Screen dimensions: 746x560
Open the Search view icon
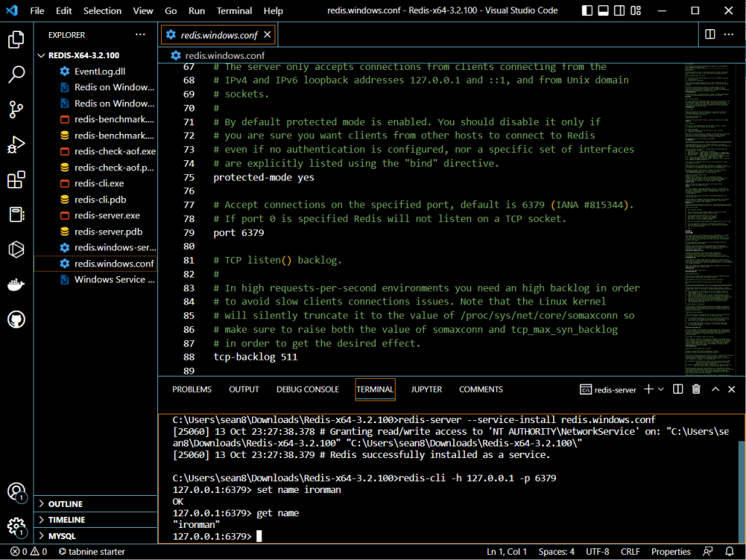16,74
